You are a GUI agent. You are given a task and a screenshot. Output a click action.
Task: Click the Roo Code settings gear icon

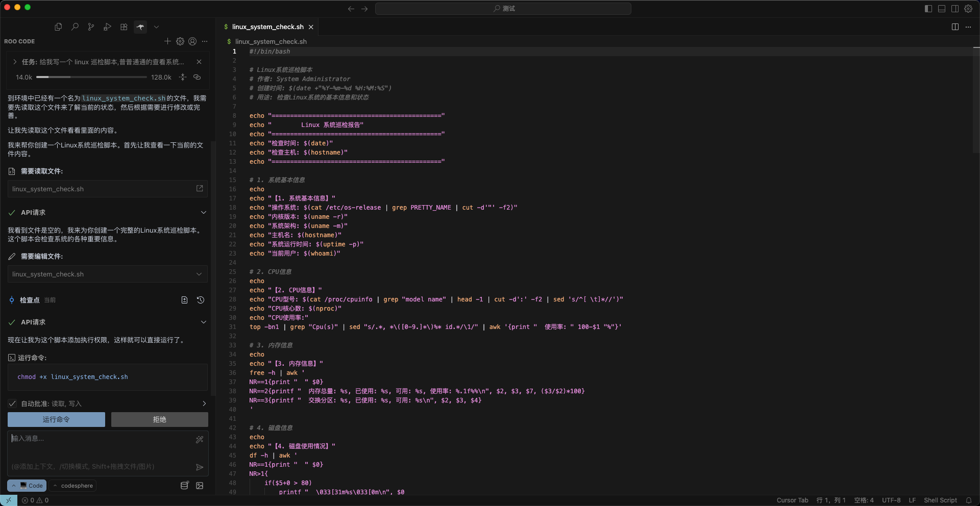coord(180,41)
